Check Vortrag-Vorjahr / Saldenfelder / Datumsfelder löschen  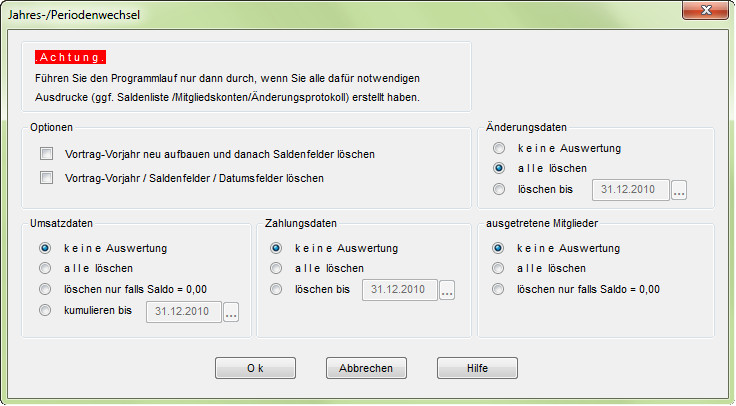[x=46, y=179]
